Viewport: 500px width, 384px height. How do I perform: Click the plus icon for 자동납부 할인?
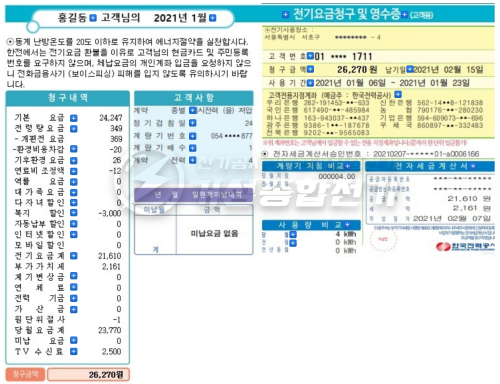click(74, 224)
